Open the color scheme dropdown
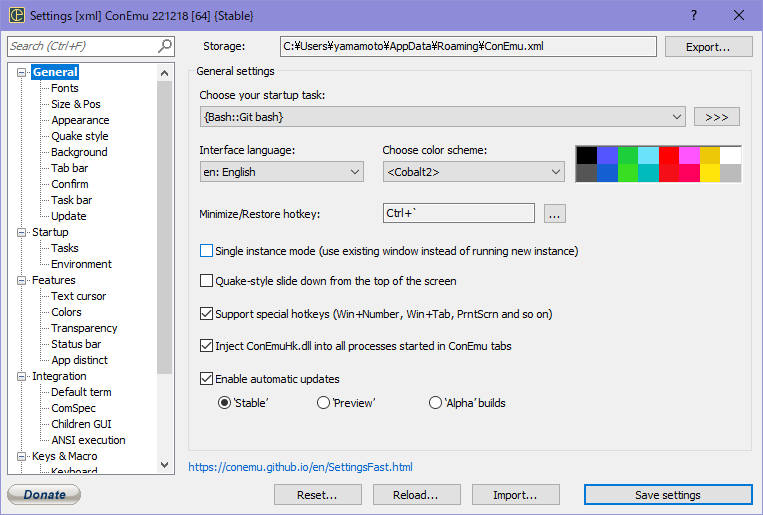The image size is (763, 515). (x=473, y=172)
